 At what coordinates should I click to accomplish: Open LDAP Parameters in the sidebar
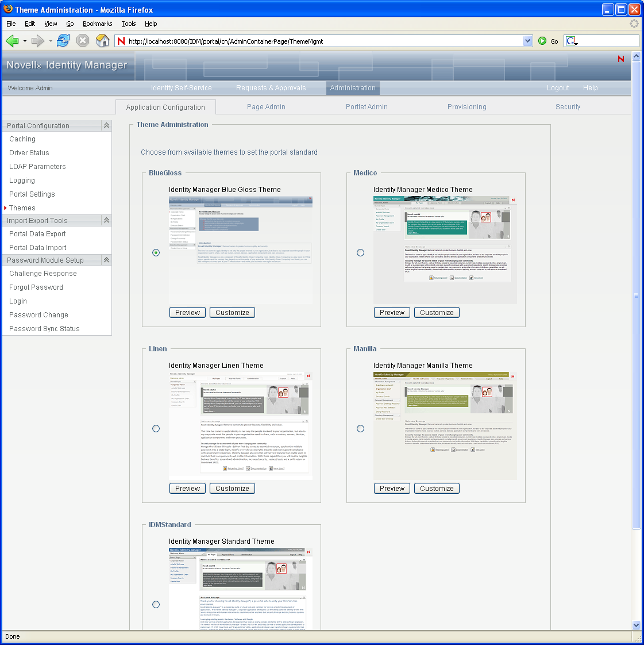pos(37,166)
